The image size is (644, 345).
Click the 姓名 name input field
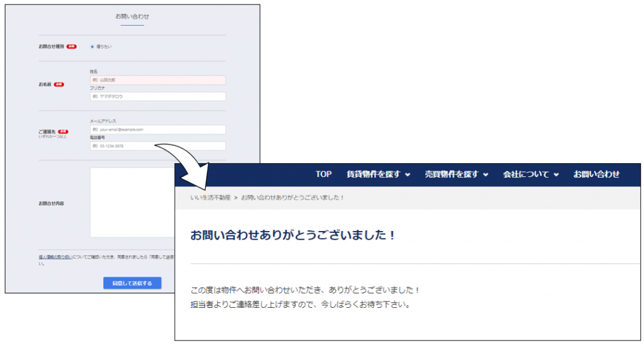click(x=157, y=80)
